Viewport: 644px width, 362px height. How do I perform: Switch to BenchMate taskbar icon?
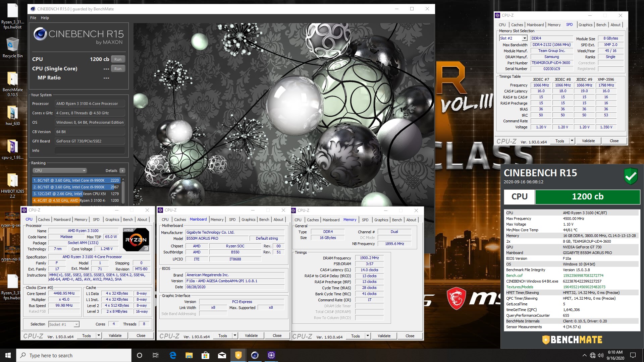tap(238, 355)
